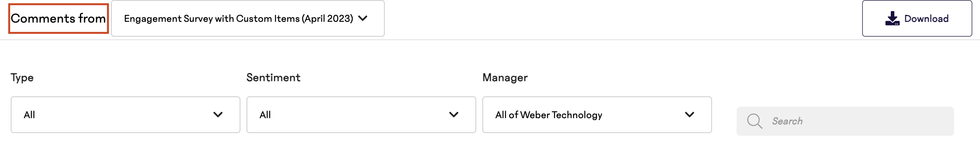The image size is (980, 143).
Task: Expand the Sentiment filter set to All
Action: [x=361, y=115]
